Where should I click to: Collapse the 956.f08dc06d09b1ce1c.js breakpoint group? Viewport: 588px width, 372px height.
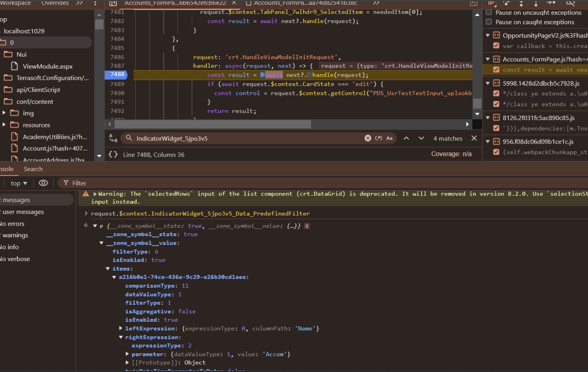point(488,142)
